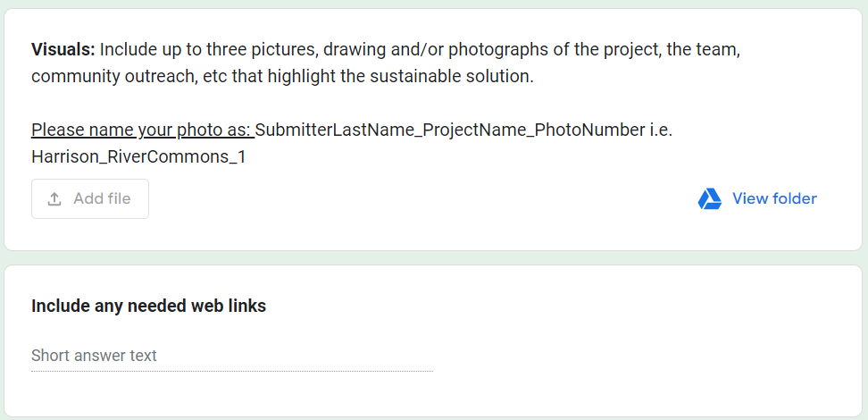Click the Google Drive icon
The image size is (868, 420).
[710, 199]
